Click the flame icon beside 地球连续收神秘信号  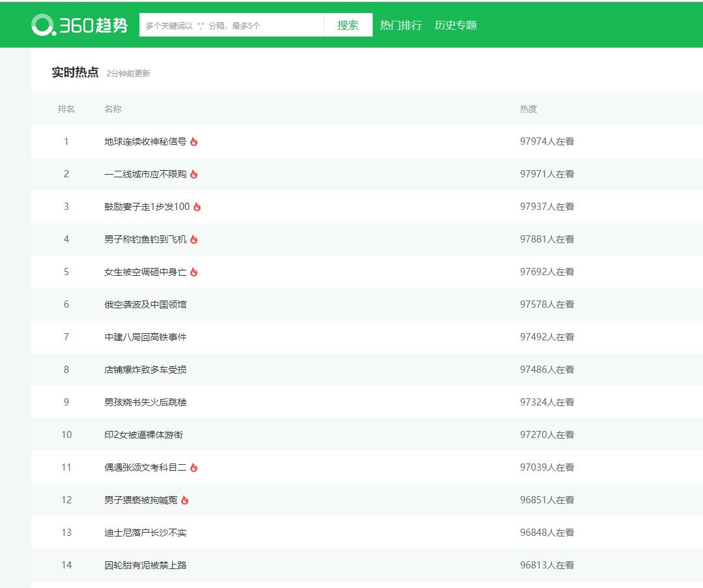click(194, 141)
